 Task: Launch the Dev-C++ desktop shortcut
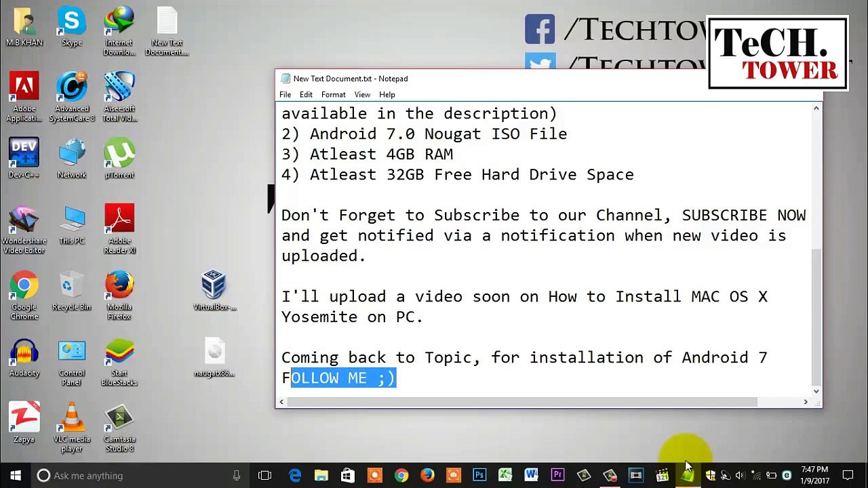tap(24, 159)
